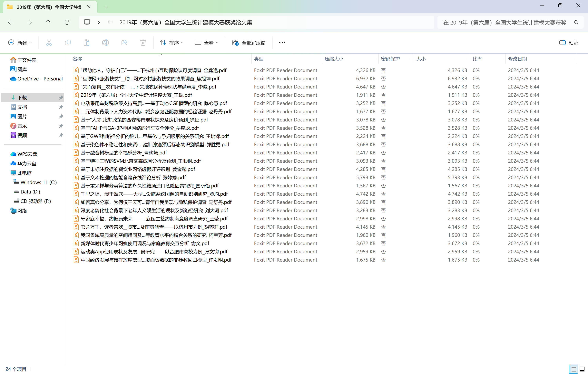Go up one folder level arrow
The height and width of the screenshot is (374, 588).
coord(48,23)
